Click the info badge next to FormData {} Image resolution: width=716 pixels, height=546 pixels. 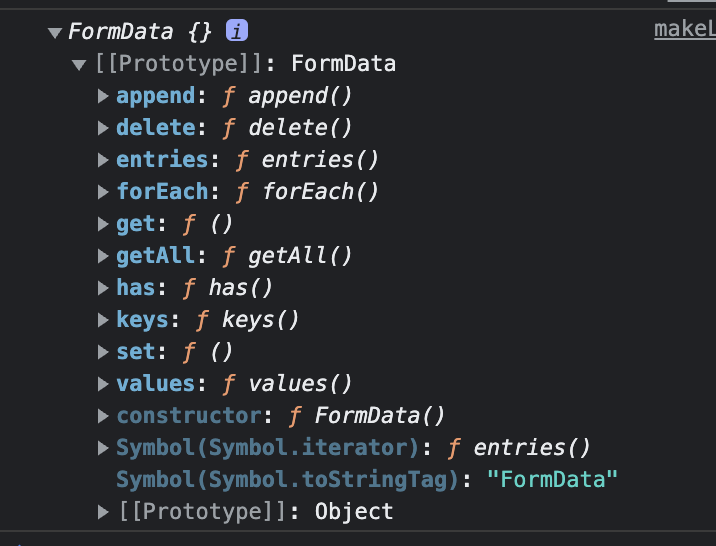tap(237, 32)
